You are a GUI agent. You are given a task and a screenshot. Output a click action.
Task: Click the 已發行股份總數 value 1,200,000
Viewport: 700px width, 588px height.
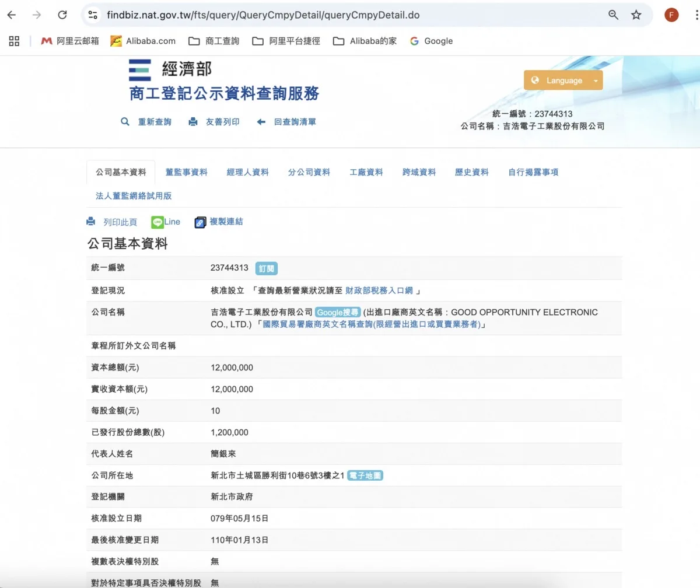(229, 432)
